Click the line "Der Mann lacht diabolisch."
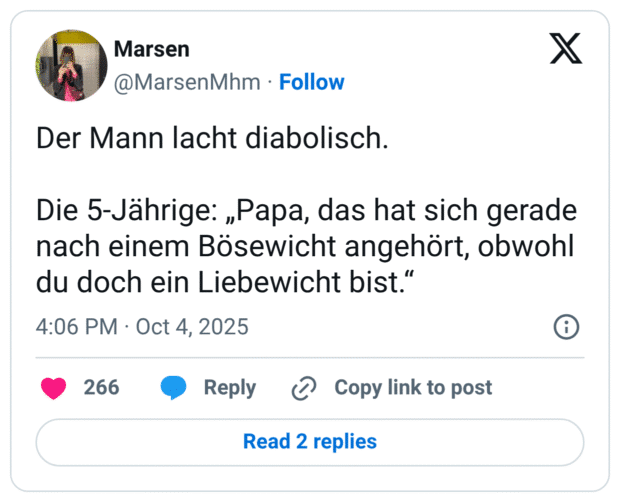The height and width of the screenshot is (502, 620). point(211,140)
